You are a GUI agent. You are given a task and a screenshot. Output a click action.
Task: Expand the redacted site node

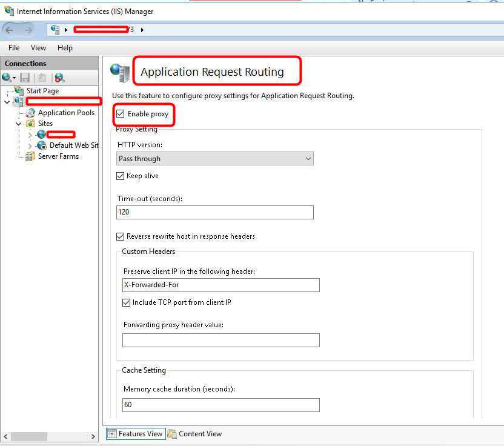tap(30, 135)
